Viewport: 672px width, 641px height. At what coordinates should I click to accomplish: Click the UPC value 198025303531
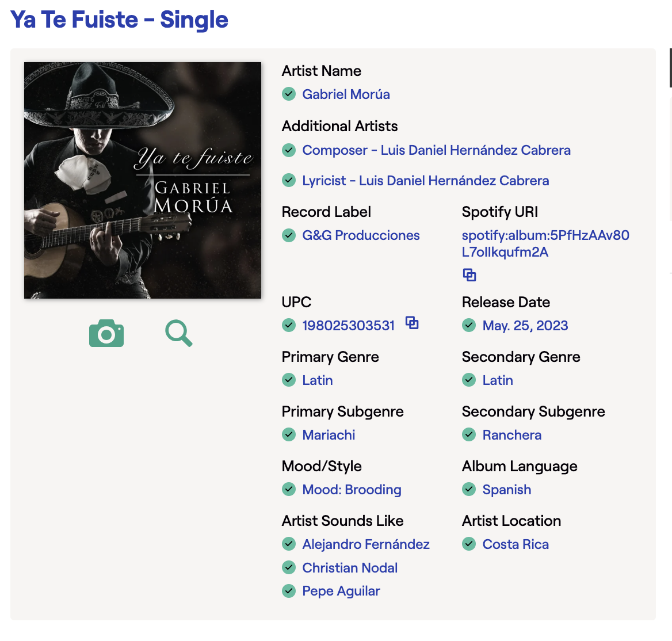click(x=349, y=326)
